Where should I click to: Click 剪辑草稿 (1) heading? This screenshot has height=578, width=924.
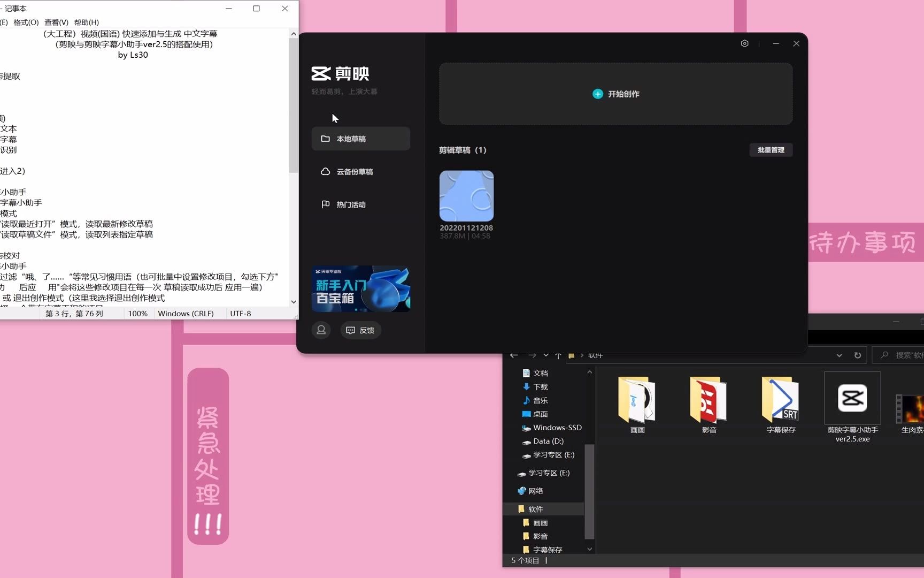(463, 150)
